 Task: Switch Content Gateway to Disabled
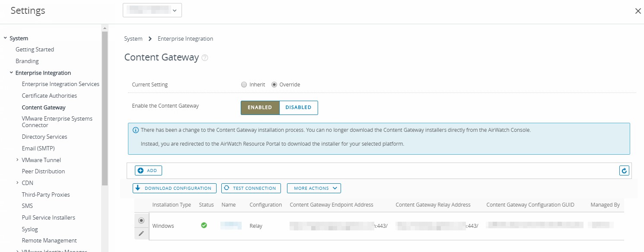click(298, 108)
